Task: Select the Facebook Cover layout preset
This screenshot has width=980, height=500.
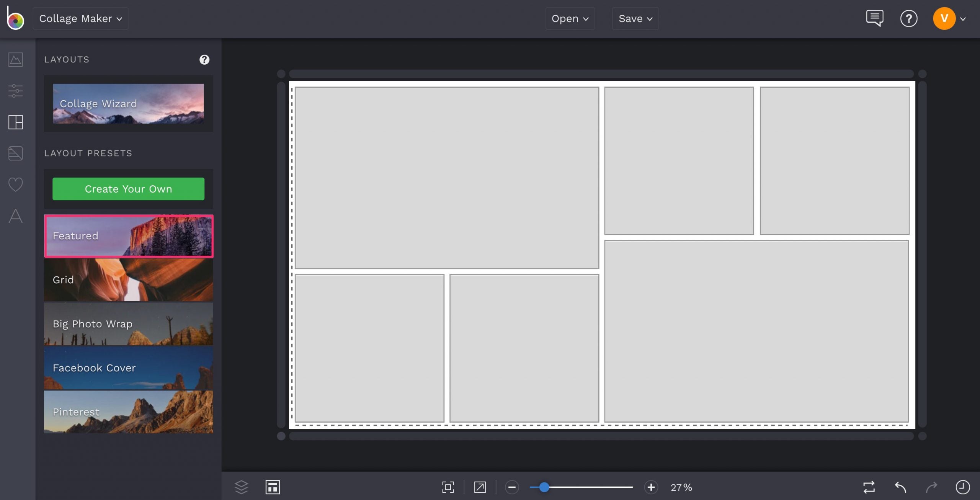Action: (x=128, y=368)
